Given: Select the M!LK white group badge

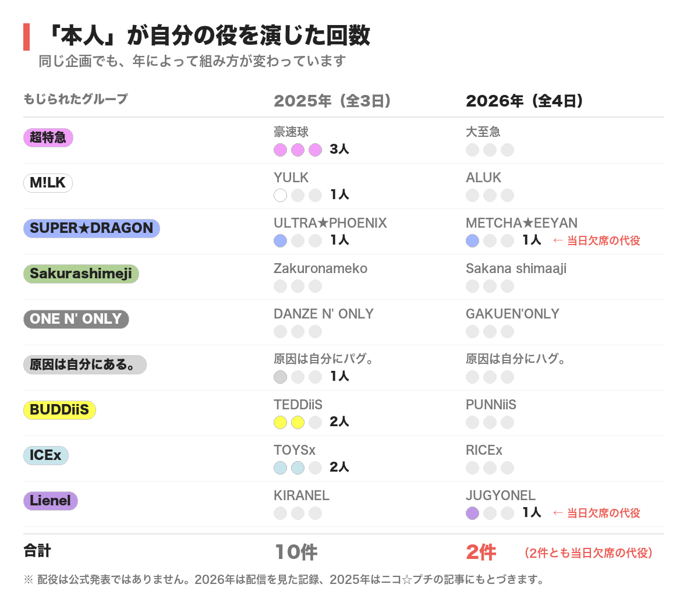Looking at the screenshot, I should click(48, 183).
